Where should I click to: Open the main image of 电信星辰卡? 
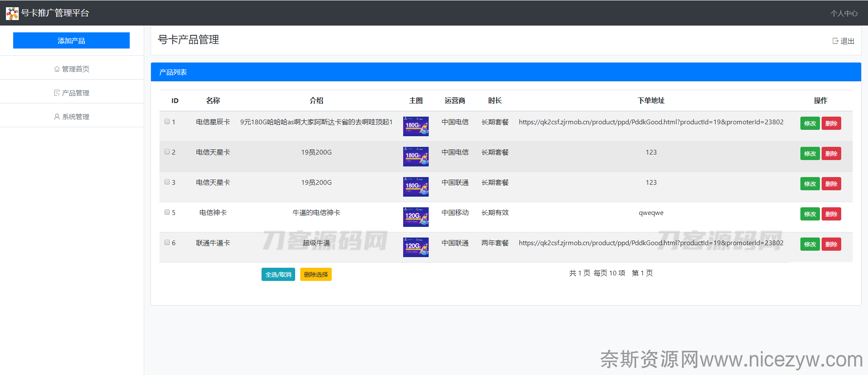416,126
